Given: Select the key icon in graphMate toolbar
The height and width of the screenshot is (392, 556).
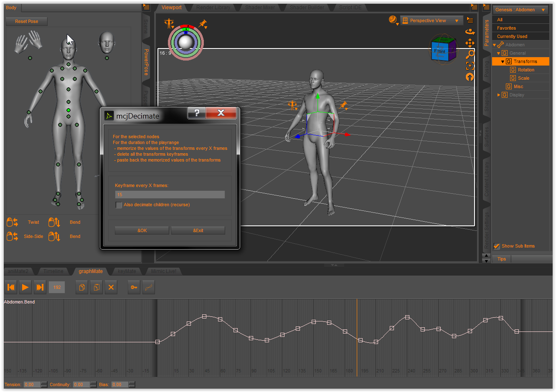Looking at the screenshot, I should [134, 287].
